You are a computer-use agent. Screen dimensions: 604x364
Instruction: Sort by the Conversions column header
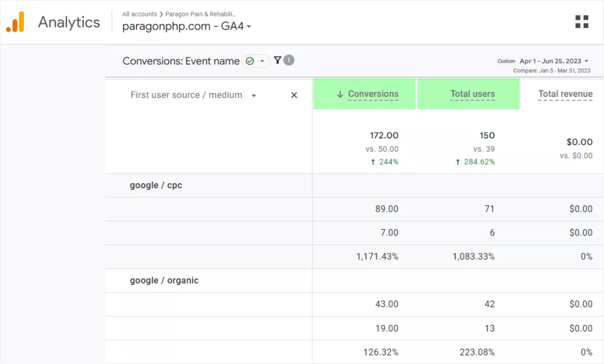373,94
